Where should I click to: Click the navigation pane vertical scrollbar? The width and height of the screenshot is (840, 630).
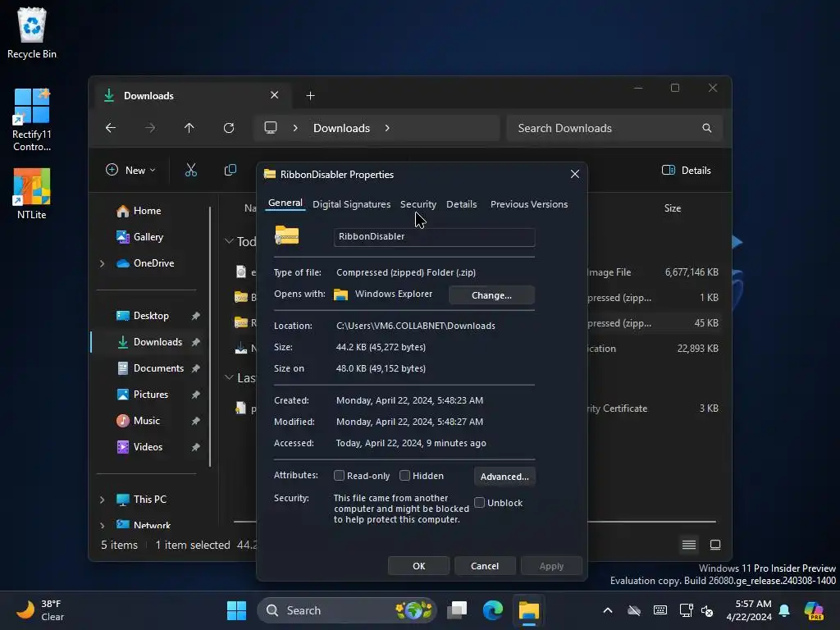(x=210, y=336)
